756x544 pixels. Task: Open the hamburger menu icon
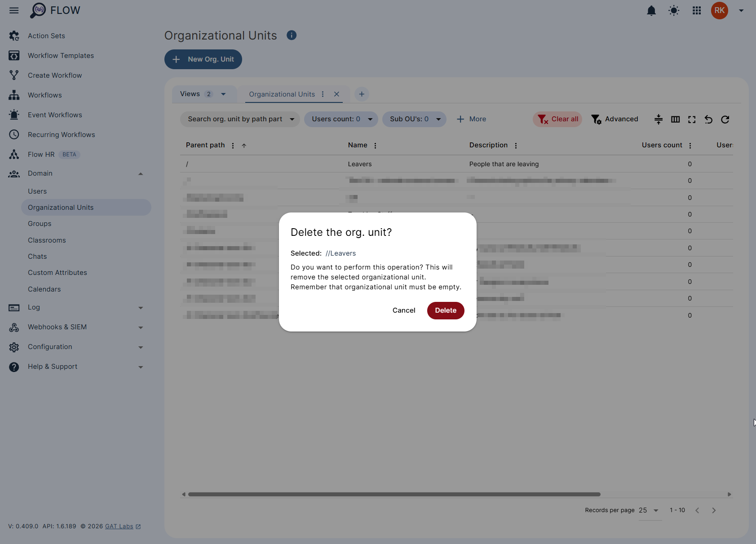13,10
